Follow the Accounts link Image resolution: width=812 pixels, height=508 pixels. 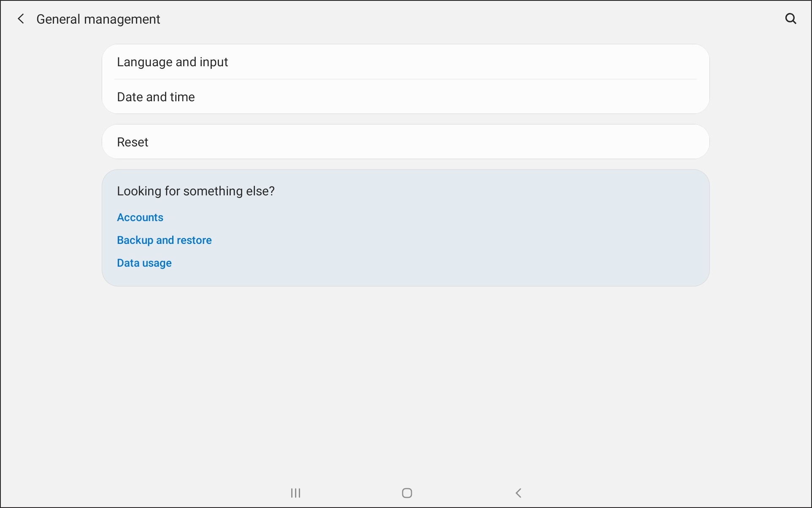coord(140,217)
